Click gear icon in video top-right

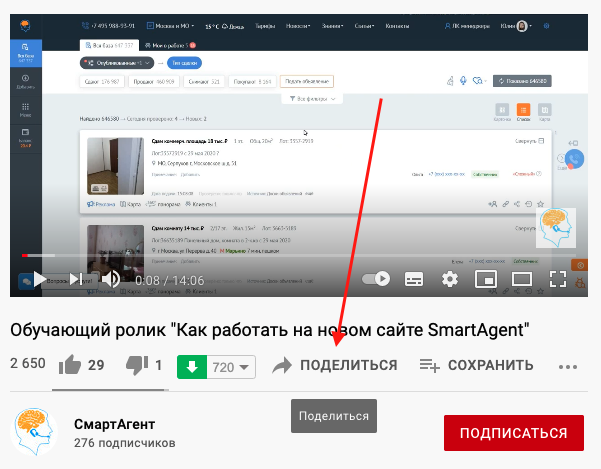(546, 26)
